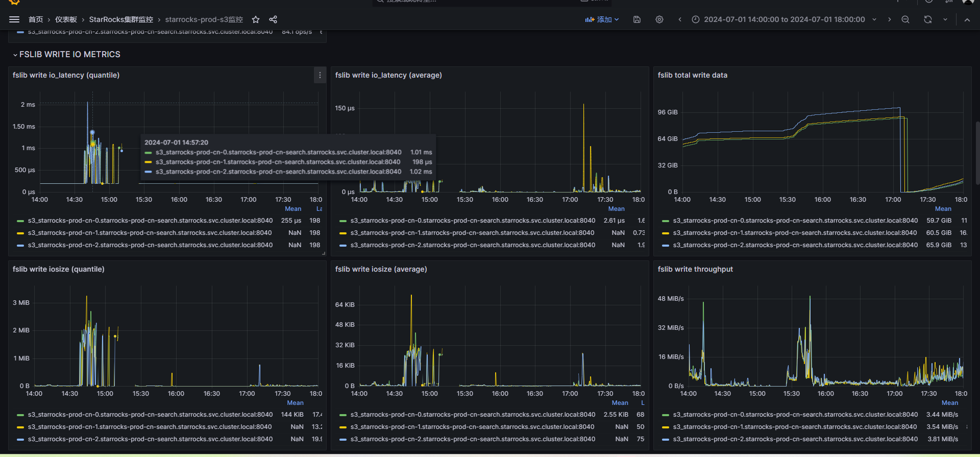
Task: Click starrocks-prod-s3监控 breadcrumb title
Action: (x=204, y=19)
